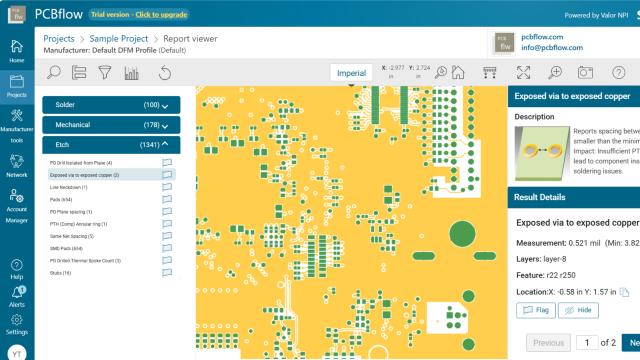This screenshot has width=640, height=360.
Task: Flag the Stubs (16) row
Action: point(167,273)
